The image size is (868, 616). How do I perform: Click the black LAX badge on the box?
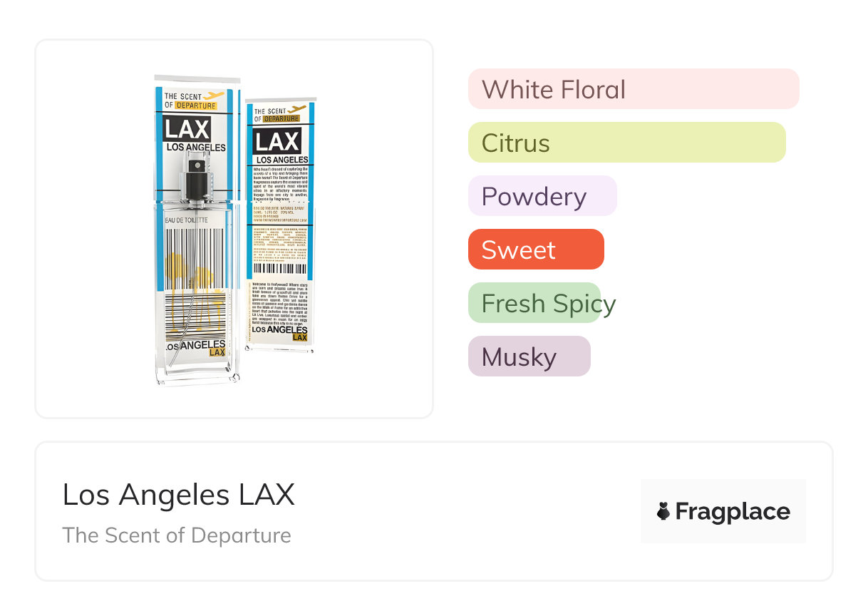click(278, 142)
